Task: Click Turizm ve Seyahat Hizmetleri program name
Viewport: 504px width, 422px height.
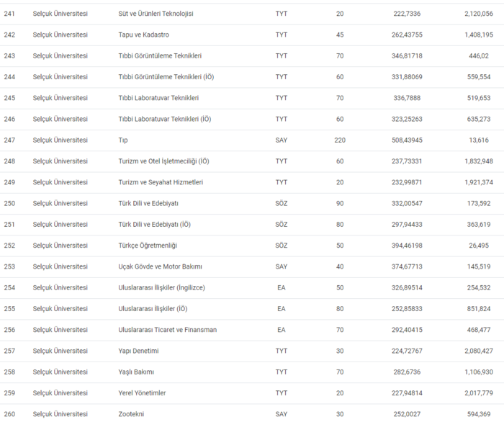Action: 161,182
